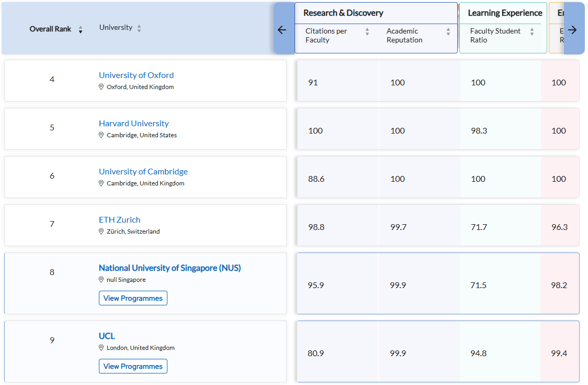View Programmes for UCL
This screenshot has width=588, height=385.
(x=133, y=366)
